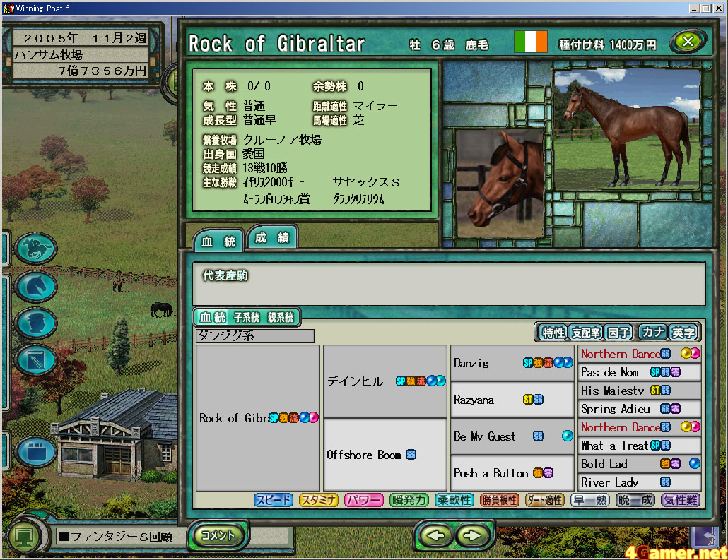
Task: Click the horse head portrait thumbnail
Action: [499, 184]
